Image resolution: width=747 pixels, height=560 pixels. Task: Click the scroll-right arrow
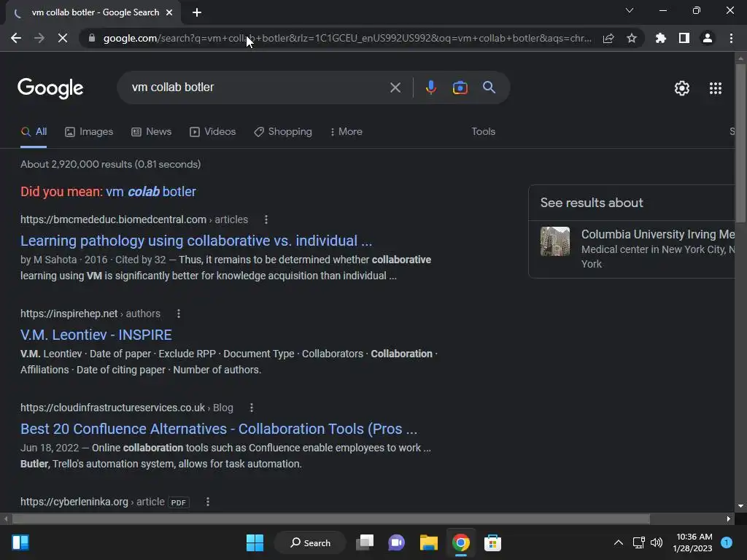tap(729, 518)
